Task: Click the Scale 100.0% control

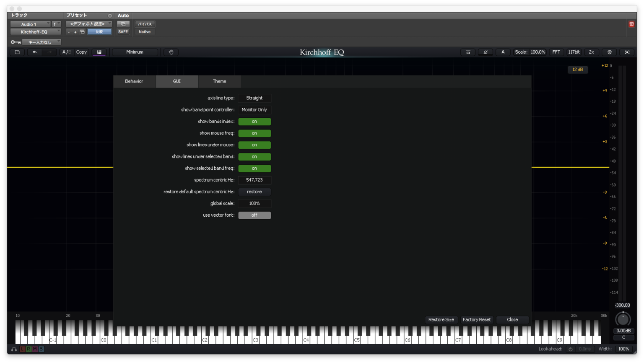Action: click(x=530, y=52)
